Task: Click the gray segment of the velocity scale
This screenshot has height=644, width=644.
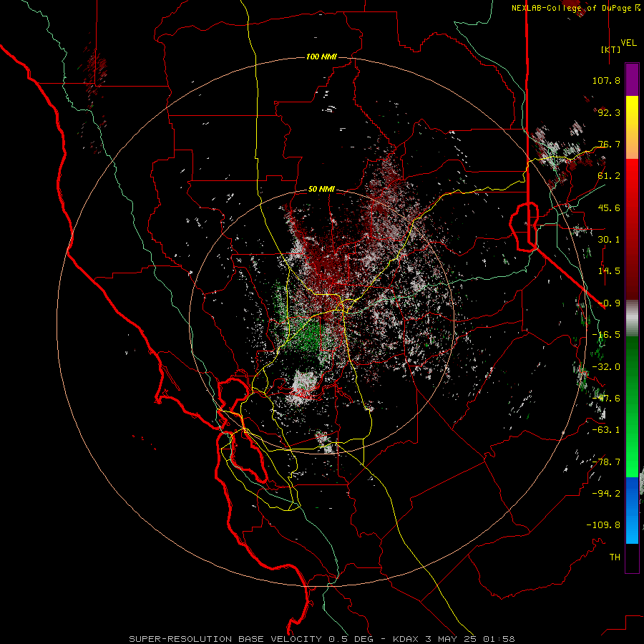Action: click(x=632, y=318)
